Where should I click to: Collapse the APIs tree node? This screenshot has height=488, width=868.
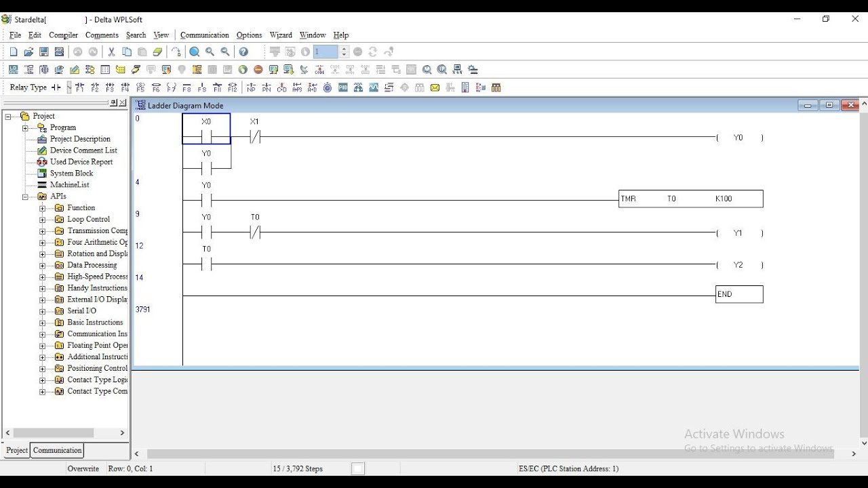[x=25, y=197]
